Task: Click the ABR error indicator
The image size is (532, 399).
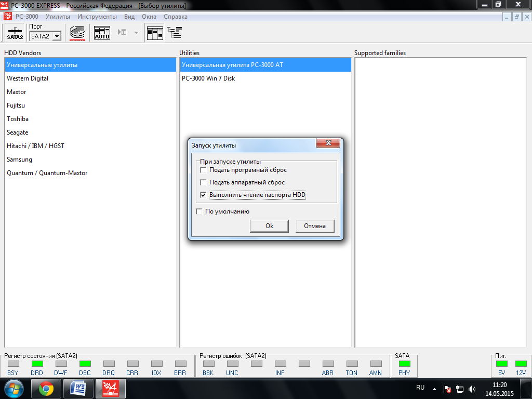Action: [328, 364]
